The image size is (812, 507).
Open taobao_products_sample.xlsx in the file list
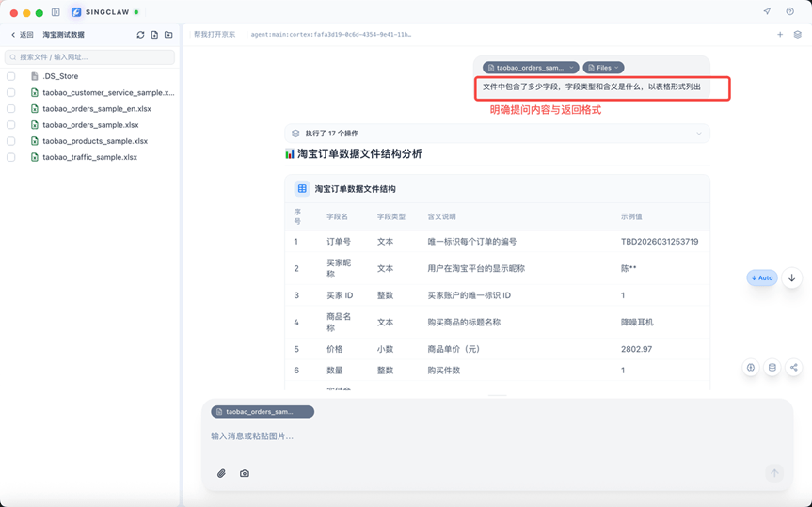click(x=94, y=141)
